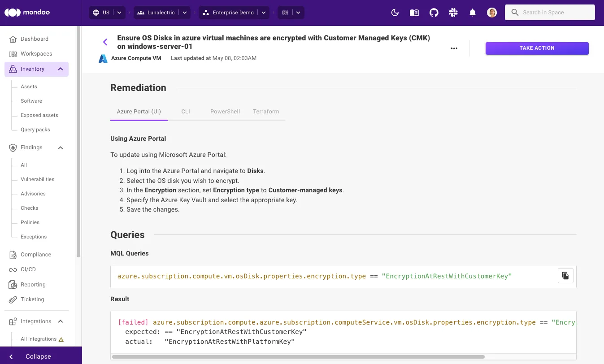Open All under Findings

pyautogui.click(x=24, y=165)
